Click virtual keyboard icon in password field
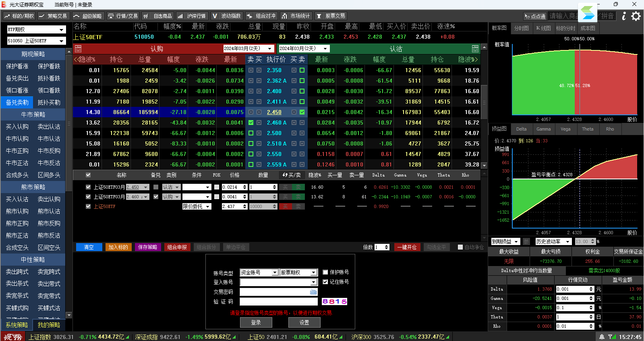This screenshot has height=341, width=644. click(313, 292)
